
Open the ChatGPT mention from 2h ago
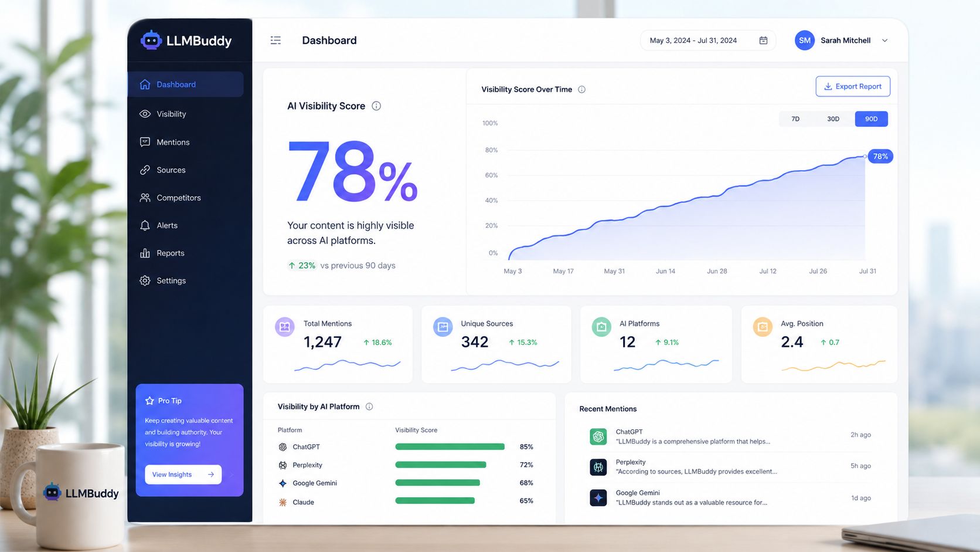coord(730,436)
